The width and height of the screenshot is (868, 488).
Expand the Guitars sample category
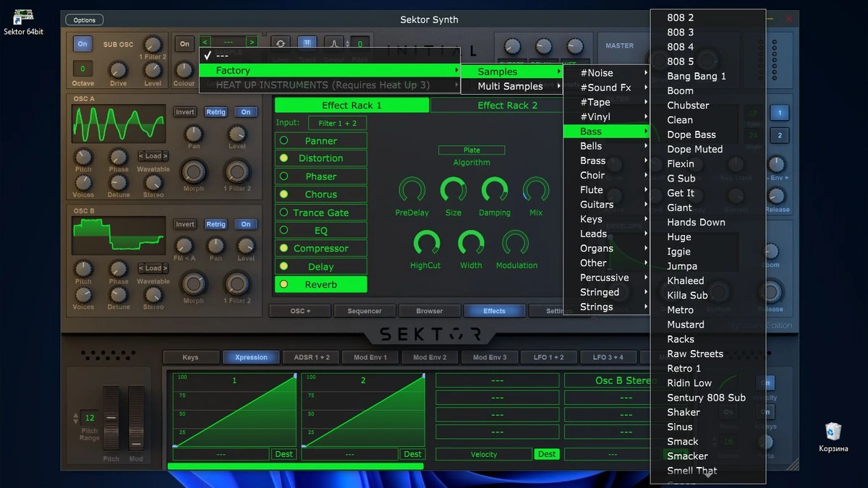[606, 205]
